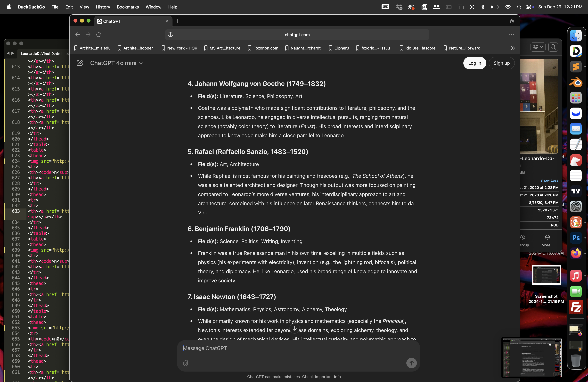The image size is (588, 382).
Task: Click the More... action in Finder preview
Action: 547,241
